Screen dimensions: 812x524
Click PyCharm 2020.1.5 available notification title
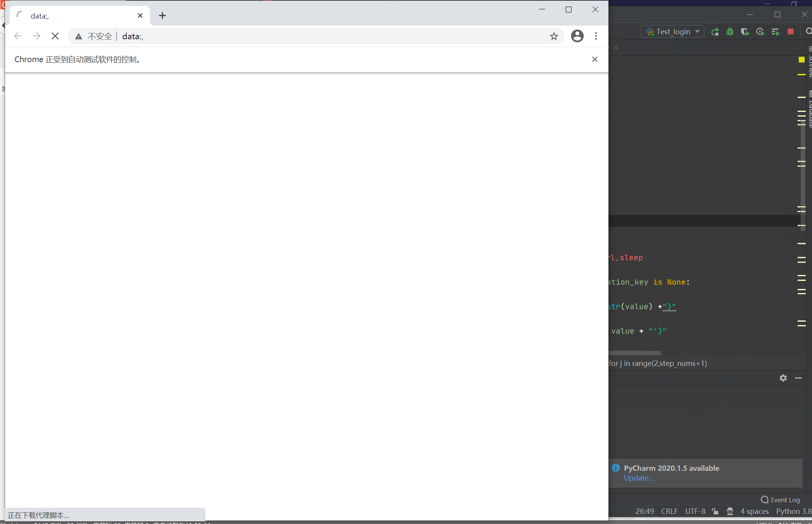tap(671, 468)
